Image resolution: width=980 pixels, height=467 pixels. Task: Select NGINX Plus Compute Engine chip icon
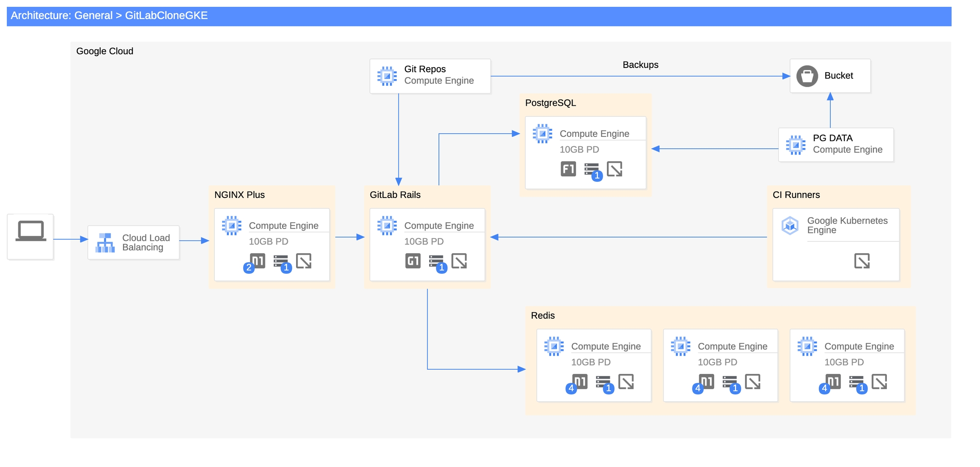[232, 225]
